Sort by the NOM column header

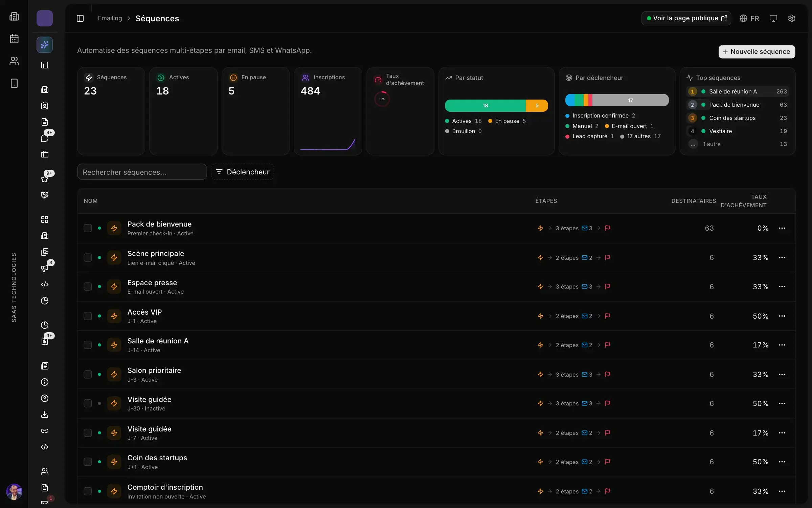point(91,201)
